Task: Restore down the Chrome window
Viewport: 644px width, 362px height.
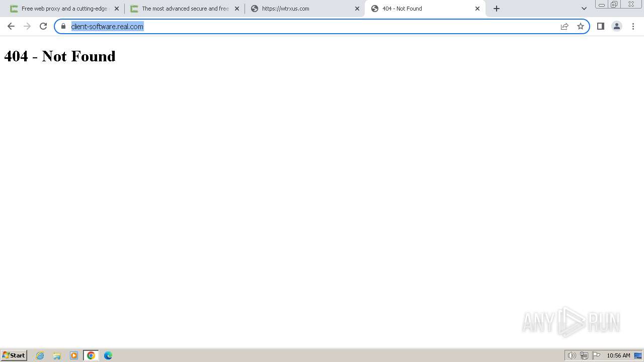Action: (x=614, y=5)
